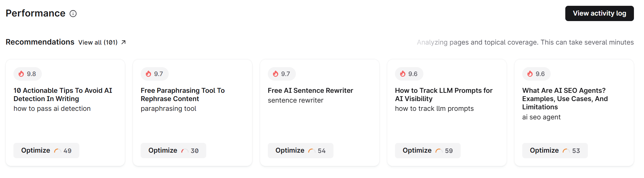
Task: Select the "What Are AI SEO Agents?" card title
Action: pyautogui.click(x=565, y=99)
